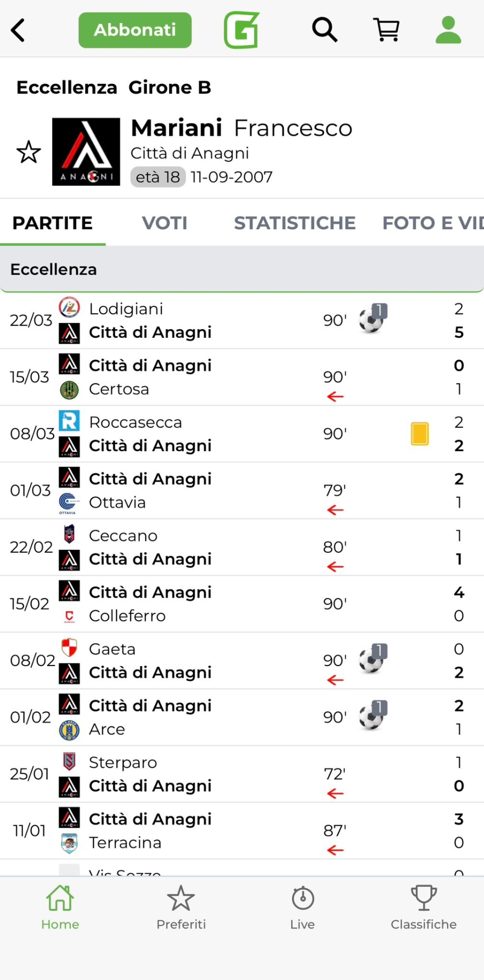Open Preferiti in bottom navigation
The width and height of the screenshot is (484, 980).
tap(181, 908)
